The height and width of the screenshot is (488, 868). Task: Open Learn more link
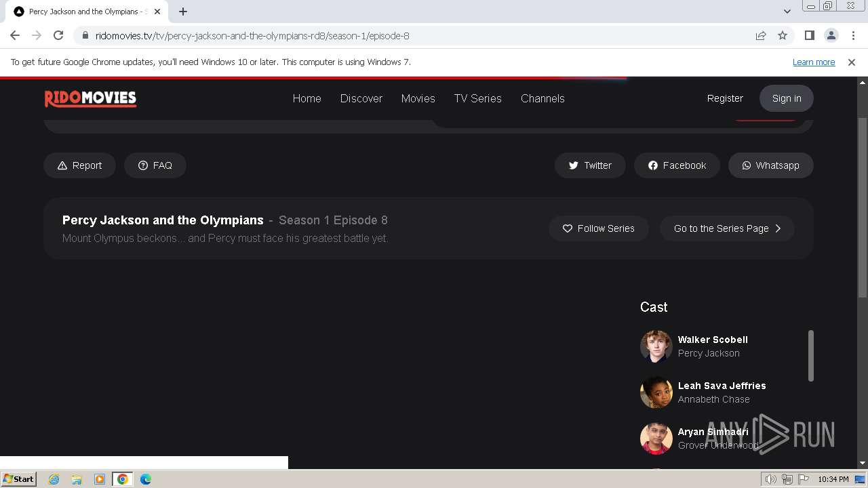point(814,62)
